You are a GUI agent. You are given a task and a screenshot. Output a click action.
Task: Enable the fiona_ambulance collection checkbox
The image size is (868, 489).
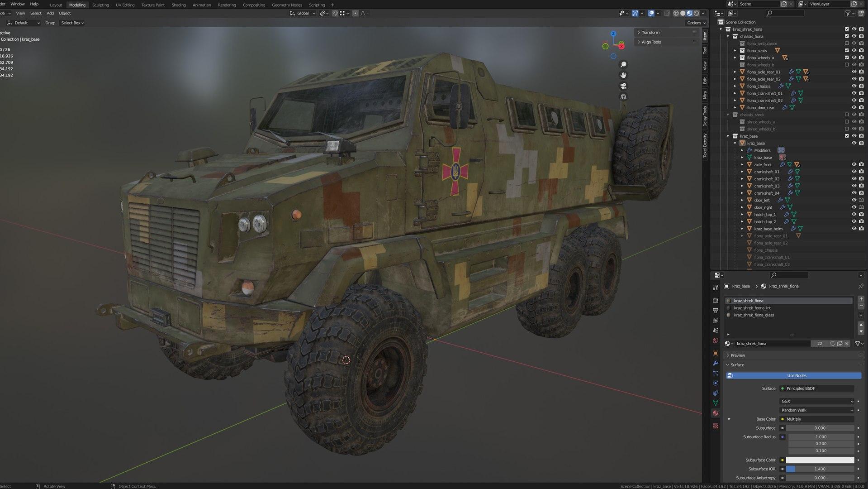click(x=847, y=43)
